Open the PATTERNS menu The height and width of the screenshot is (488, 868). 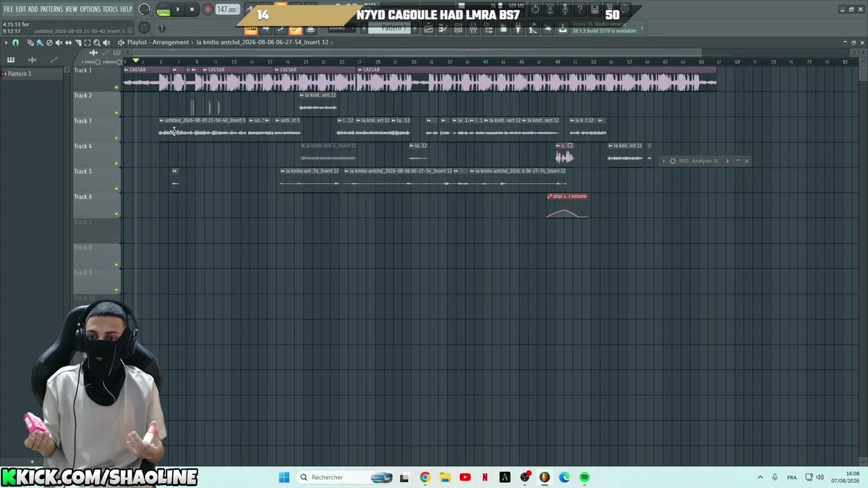52,9
